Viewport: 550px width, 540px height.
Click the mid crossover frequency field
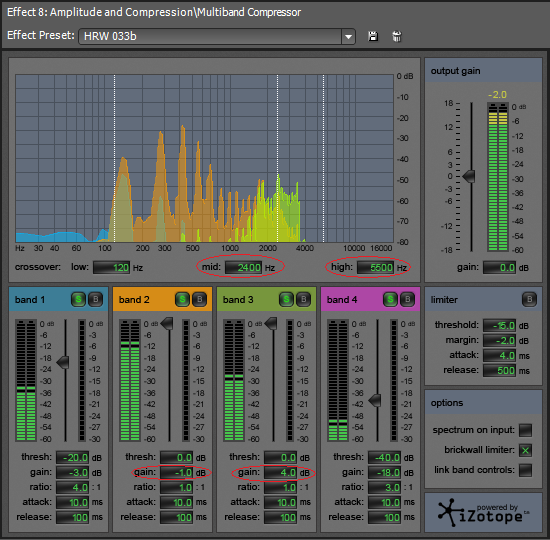click(x=243, y=268)
